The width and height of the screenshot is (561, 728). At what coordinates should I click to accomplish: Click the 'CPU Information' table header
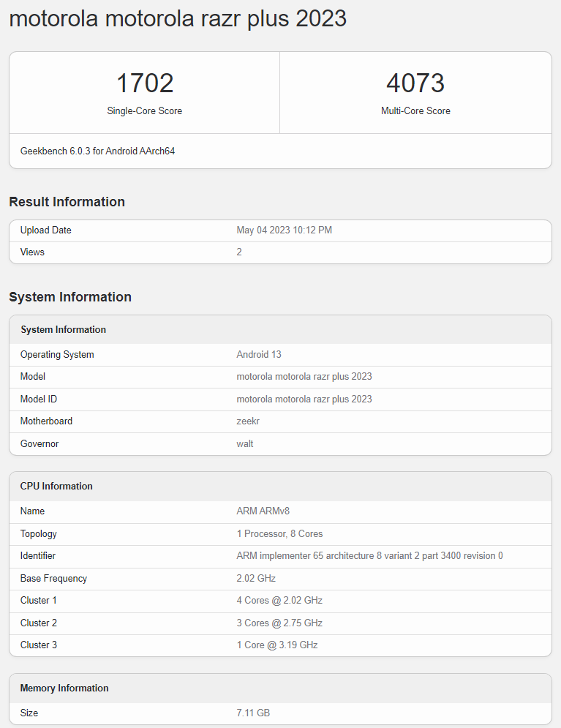tap(56, 487)
